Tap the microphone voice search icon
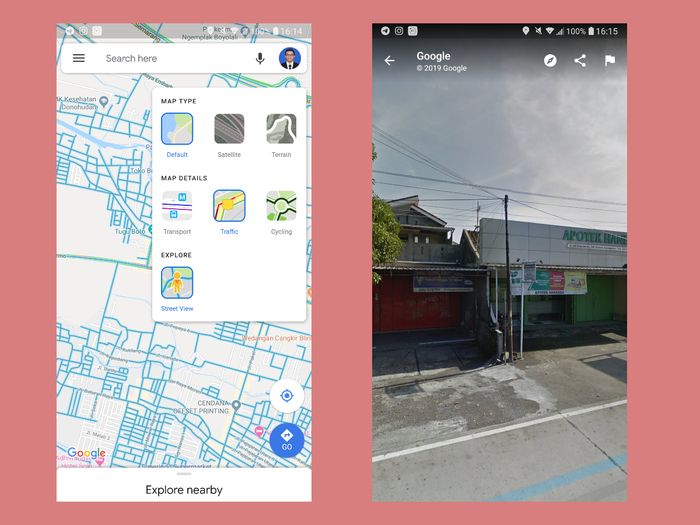Image resolution: width=700 pixels, height=525 pixels. (x=260, y=58)
